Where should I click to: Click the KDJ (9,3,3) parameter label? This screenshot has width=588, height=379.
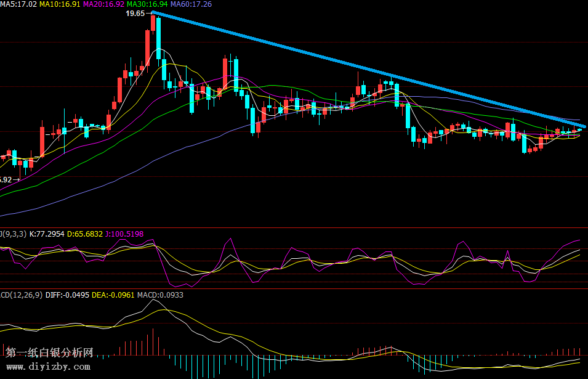(11, 234)
